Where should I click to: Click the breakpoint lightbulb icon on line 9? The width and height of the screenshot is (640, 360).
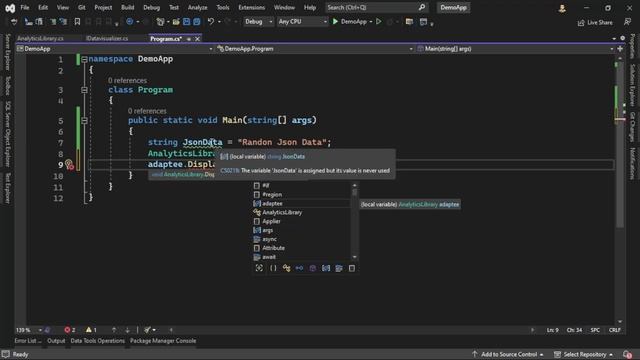(69, 164)
